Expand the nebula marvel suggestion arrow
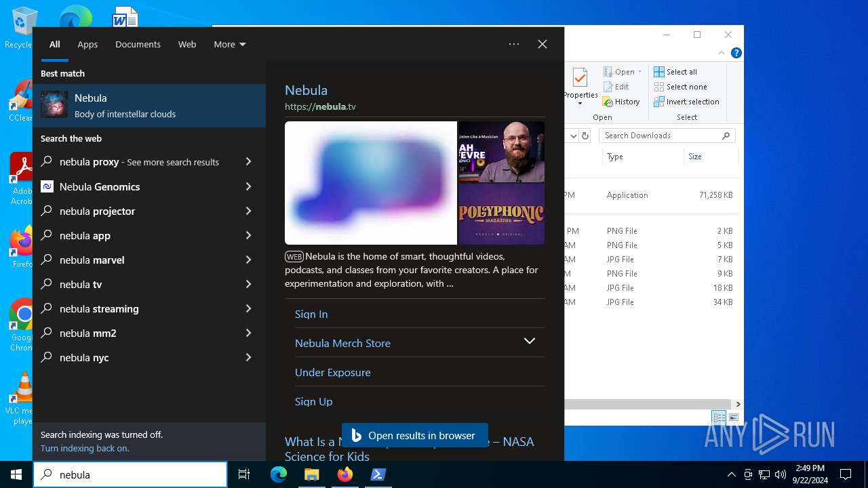This screenshot has width=868, height=488. click(x=248, y=260)
